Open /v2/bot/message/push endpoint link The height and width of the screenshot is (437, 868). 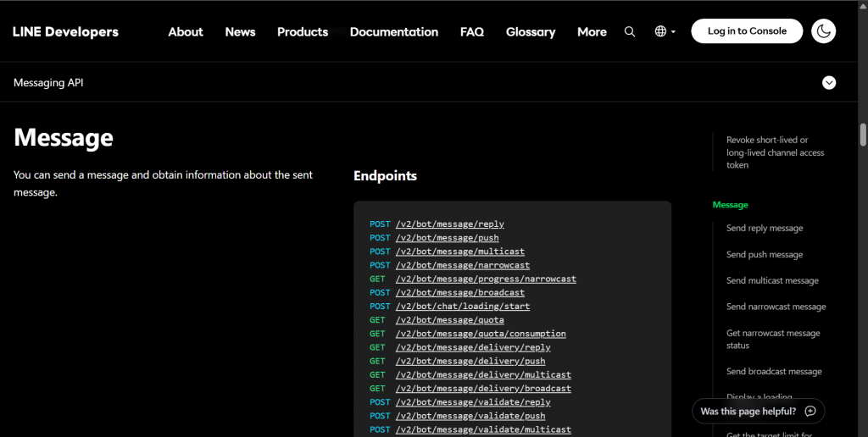click(x=448, y=238)
